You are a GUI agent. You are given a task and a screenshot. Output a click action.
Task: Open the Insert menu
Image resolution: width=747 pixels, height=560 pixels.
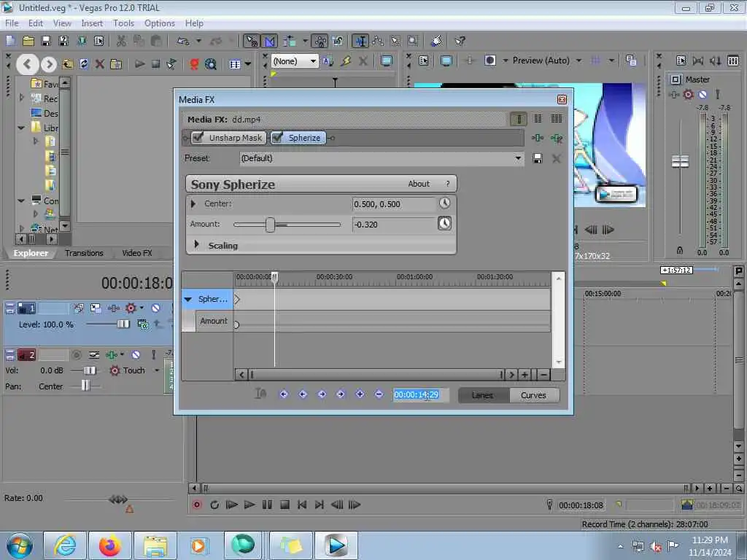tap(92, 23)
